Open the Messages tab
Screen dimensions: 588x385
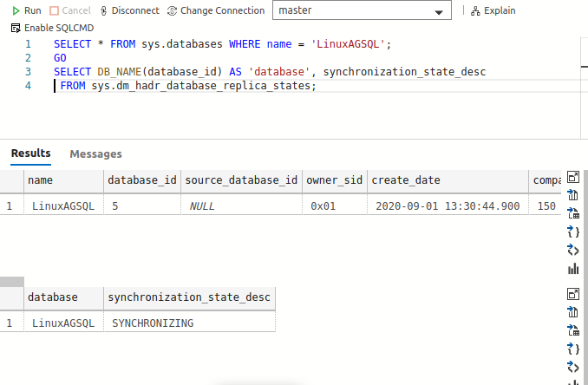click(95, 154)
